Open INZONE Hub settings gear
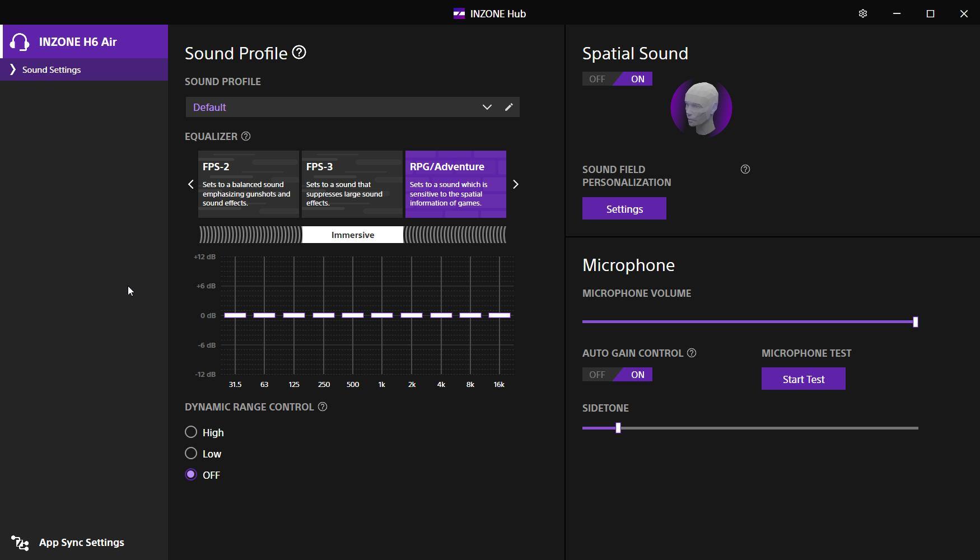980x560 pixels. (863, 13)
